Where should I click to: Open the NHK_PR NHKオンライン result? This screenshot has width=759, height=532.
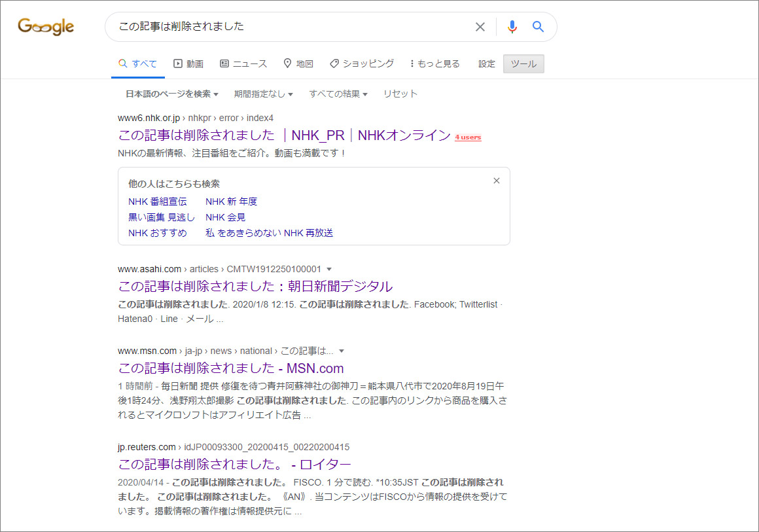pyautogui.click(x=284, y=135)
